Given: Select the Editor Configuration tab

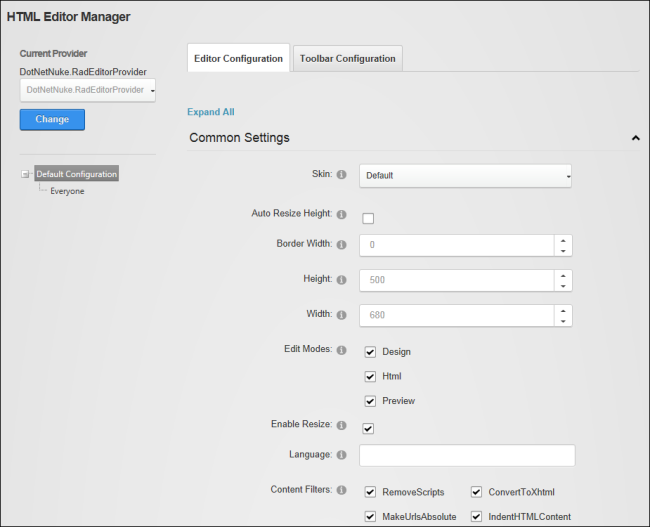Looking at the screenshot, I should [238, 58].
